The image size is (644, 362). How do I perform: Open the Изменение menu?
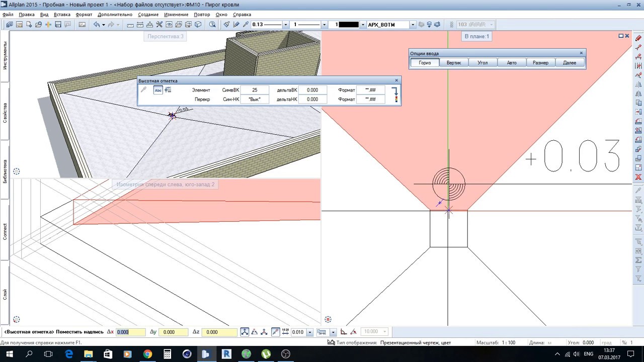coord(176,15)
